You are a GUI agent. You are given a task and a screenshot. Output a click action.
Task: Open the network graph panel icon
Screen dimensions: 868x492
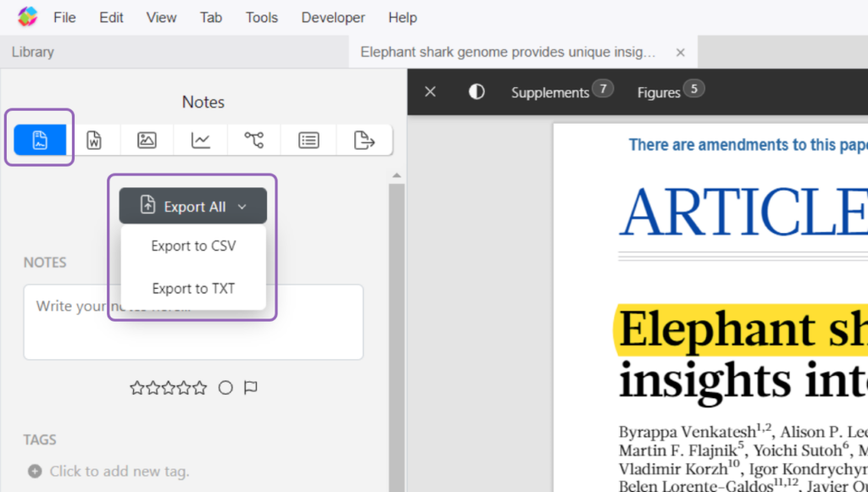tap(253, 140)
